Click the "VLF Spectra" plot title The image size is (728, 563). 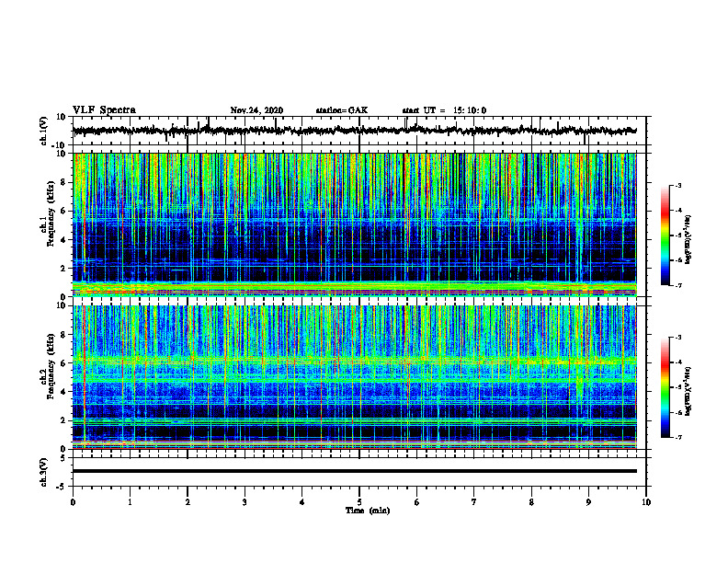click(104, 110)
